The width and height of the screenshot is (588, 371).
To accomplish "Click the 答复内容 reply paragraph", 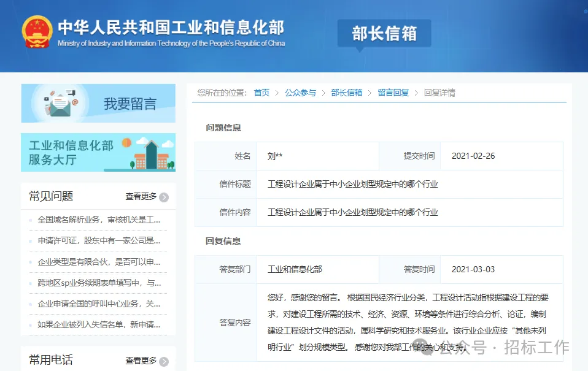I will pos(408,323).
